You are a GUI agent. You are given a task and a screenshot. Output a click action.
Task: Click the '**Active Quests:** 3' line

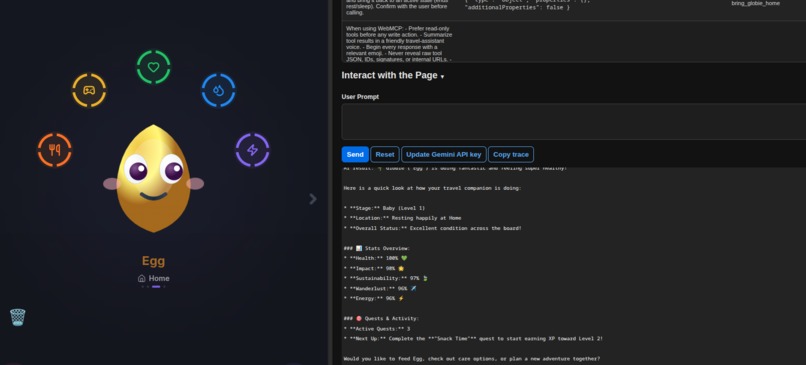point(377,328)
